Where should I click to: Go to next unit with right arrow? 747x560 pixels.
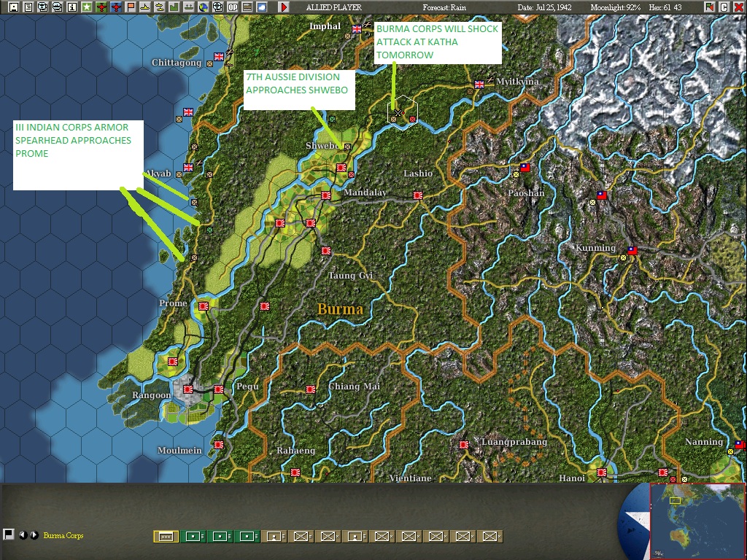[34, 534]
